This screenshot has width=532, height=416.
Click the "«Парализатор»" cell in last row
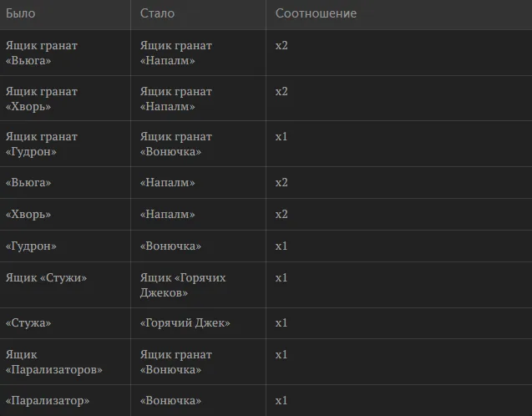(x=48, y=401)
